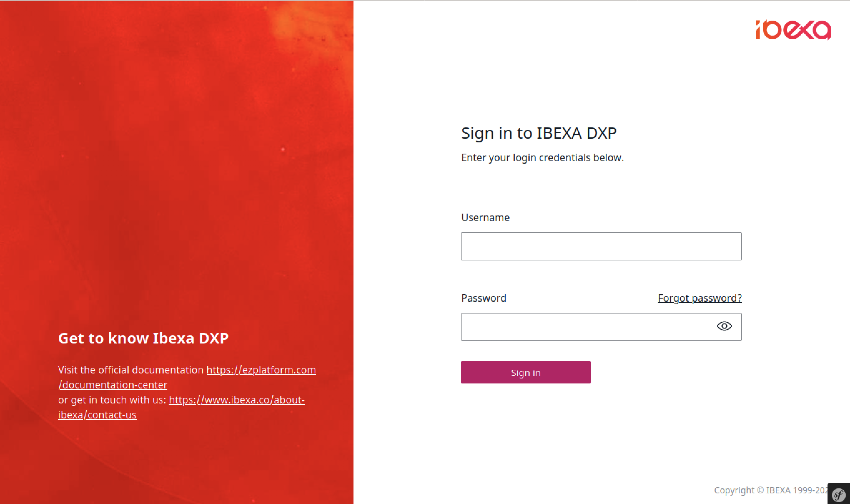
Task: Click the 'Enter your login credentials below' text
Action: (542, 158)
